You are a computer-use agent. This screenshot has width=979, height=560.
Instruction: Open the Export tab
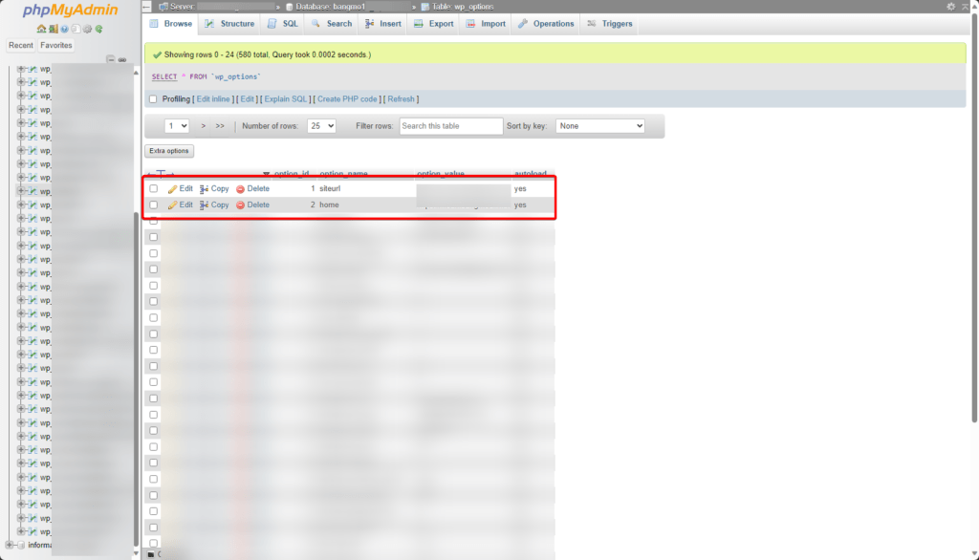pyautogui.click(x=434, y=24)
